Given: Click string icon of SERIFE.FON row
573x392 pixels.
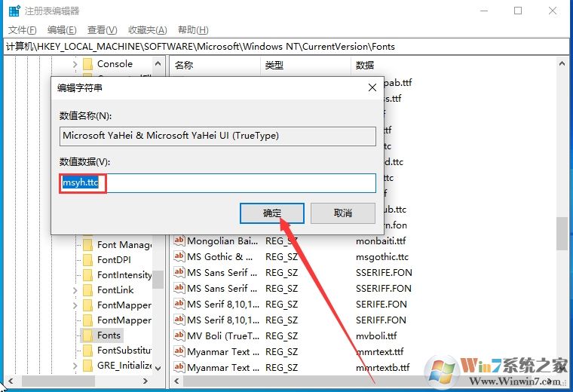Looking at the screenshot, I should click(179, 304).
